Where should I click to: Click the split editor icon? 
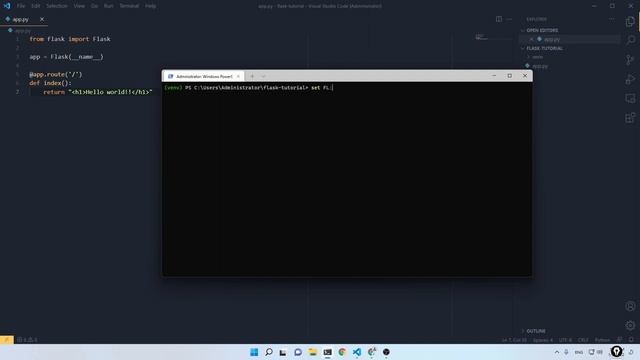(x=499, y=19)
